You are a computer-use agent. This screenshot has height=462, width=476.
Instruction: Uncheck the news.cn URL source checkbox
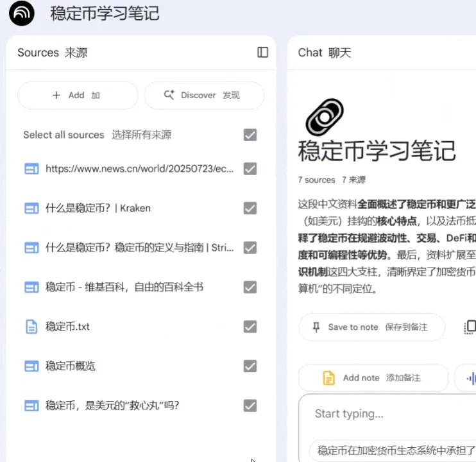click(x=250, y=169)
